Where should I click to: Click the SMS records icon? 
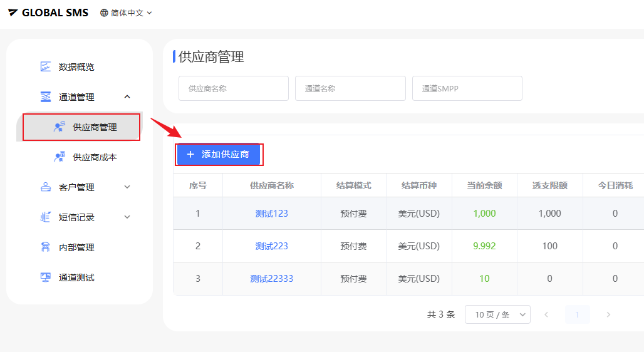(x=46, y=217)
